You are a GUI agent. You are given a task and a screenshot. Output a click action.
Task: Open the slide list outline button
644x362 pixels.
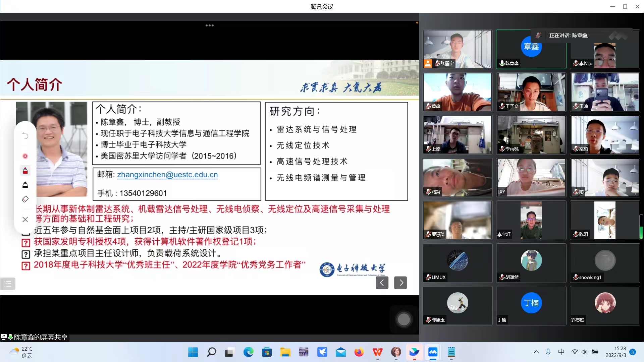8,284
